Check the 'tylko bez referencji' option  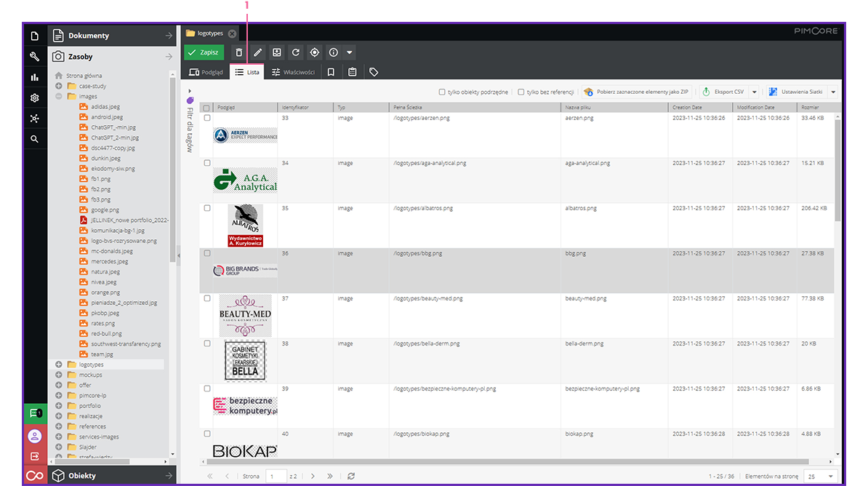(x=521, y=92)
